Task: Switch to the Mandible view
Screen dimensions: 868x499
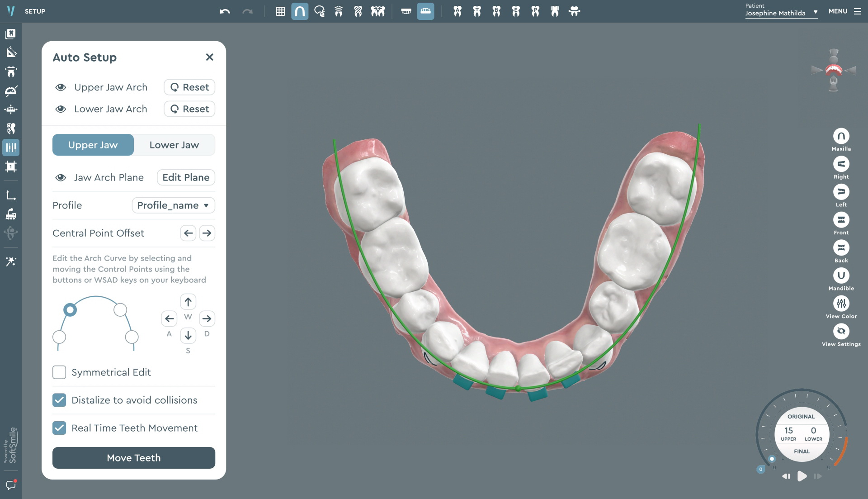Action: (x=841, y=276)
